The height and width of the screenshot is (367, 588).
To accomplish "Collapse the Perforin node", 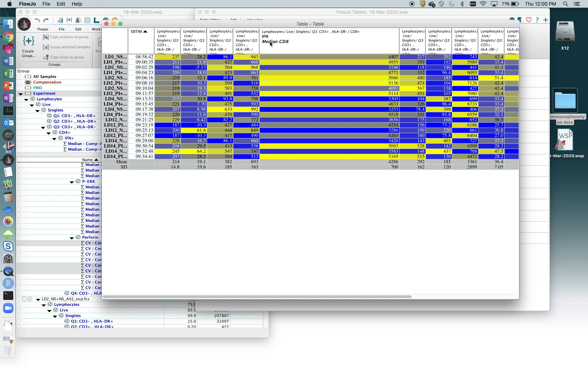I will click(72, 238).
